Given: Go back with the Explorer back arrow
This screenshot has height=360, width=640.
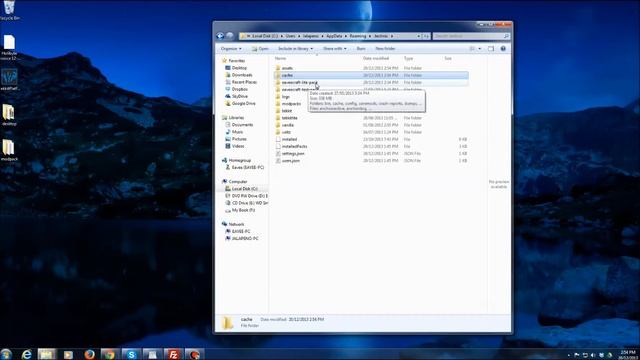Looking at the screenshot, I should 220,36.
